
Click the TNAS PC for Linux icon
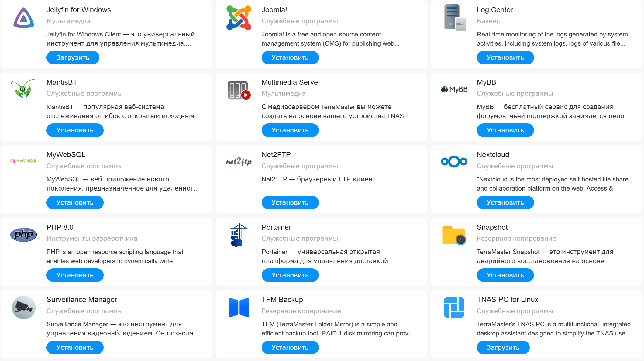454,307
